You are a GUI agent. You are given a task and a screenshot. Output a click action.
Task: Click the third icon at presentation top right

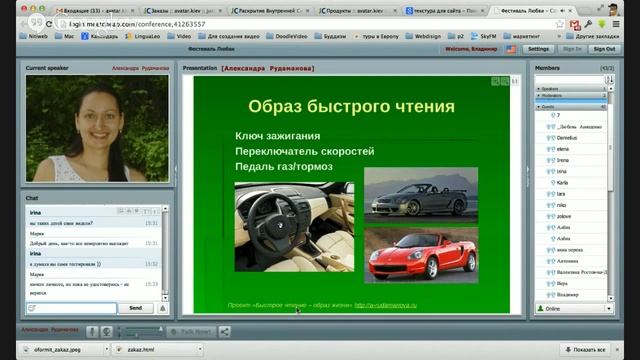pos(515,81)
